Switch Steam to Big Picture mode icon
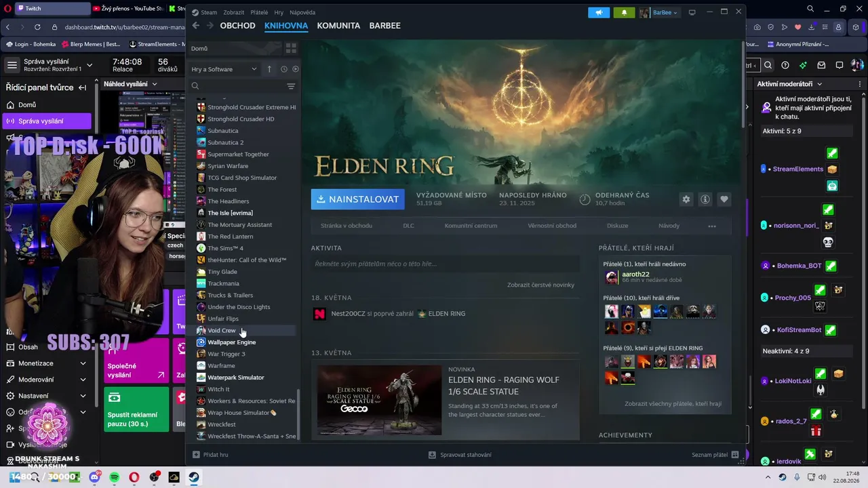Screen dimensions: 868x488 [692, 12]
